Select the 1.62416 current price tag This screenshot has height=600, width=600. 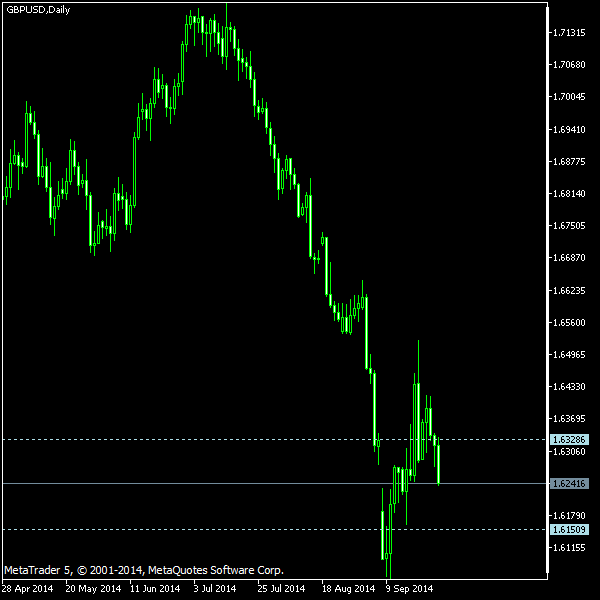pos(569,484)
